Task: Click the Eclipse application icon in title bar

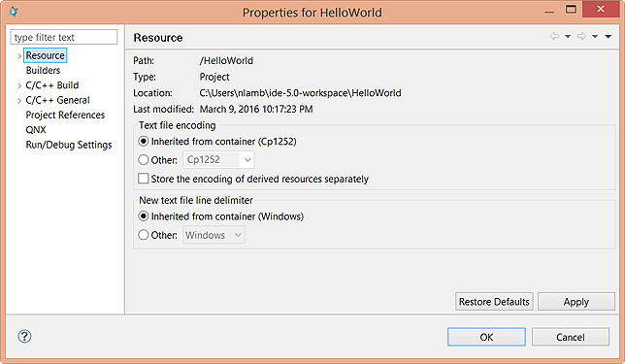Action: click(x=14, y=12)
